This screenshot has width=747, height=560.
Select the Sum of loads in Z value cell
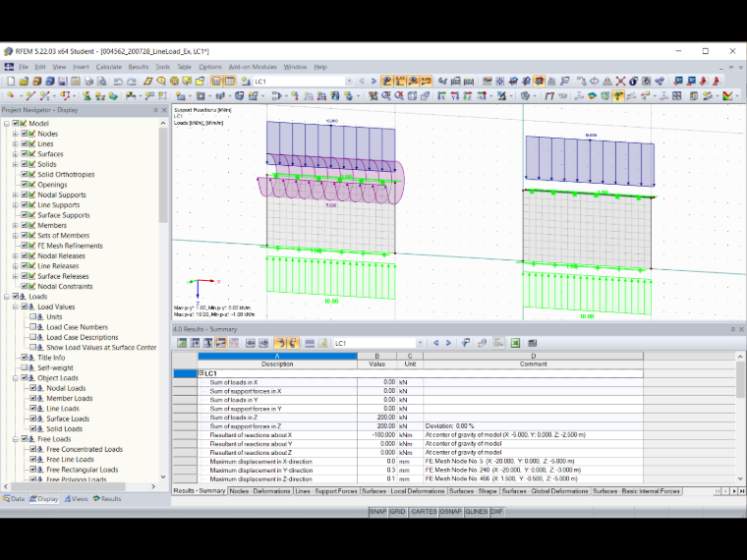click(376, 418)
